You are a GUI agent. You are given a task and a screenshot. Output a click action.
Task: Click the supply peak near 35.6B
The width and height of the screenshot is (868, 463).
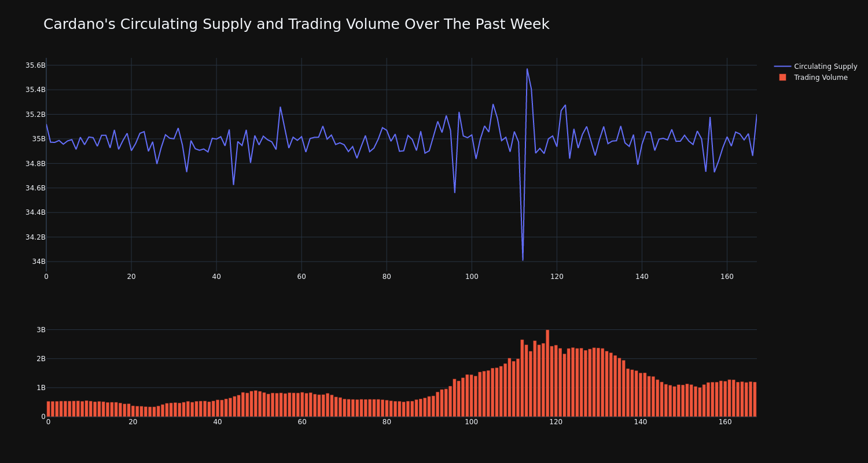point(527,69)
